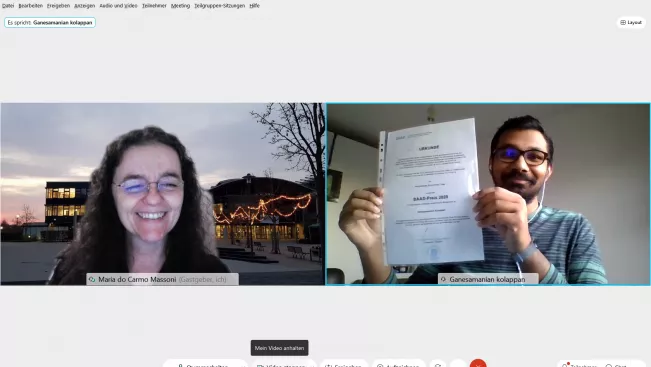
Task: Open the Teilgruppen-Sitzungen menu
Action: pyautogui.click(x=220, y=6)
